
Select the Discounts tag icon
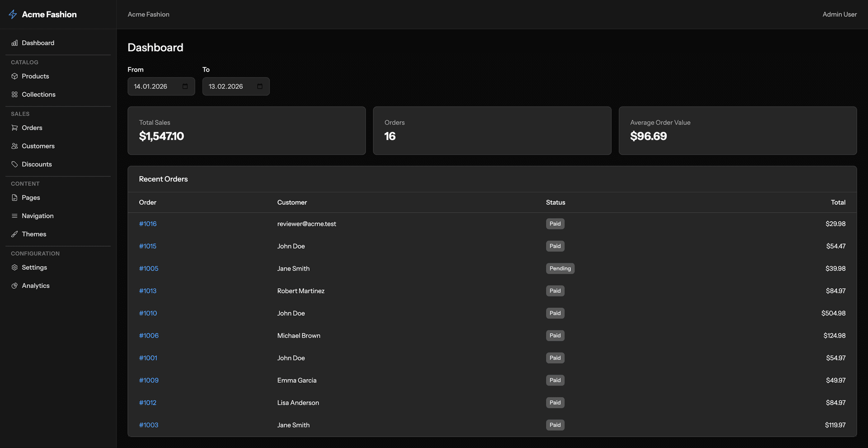click(x=14, y=164)
